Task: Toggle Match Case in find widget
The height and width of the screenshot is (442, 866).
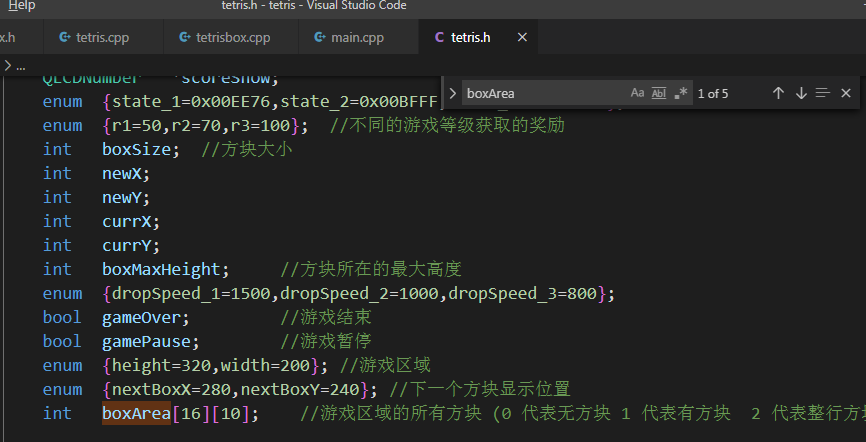Action: [x=637, y=93]
